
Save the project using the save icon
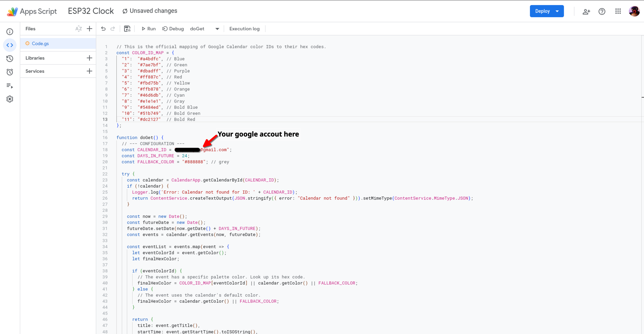pos(127,28)
